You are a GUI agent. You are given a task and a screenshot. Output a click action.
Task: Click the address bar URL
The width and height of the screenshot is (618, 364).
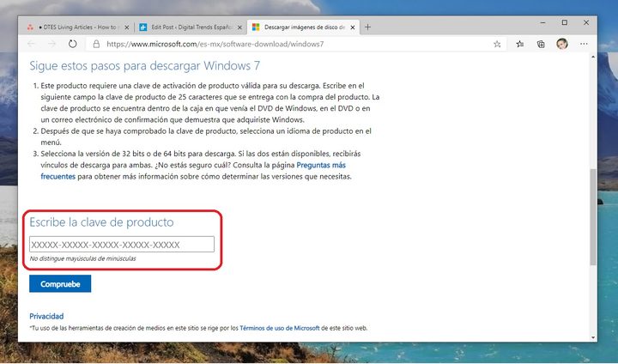[215, 44]
